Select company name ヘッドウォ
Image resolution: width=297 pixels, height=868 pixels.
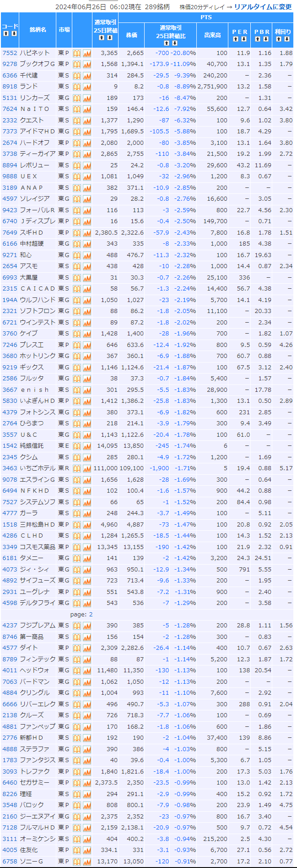point(35,670)
